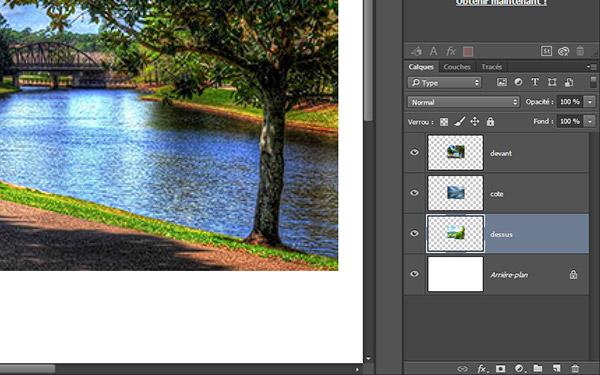Switch to the Calques tab
600x375 pixels.
click(x=421, y=67)
